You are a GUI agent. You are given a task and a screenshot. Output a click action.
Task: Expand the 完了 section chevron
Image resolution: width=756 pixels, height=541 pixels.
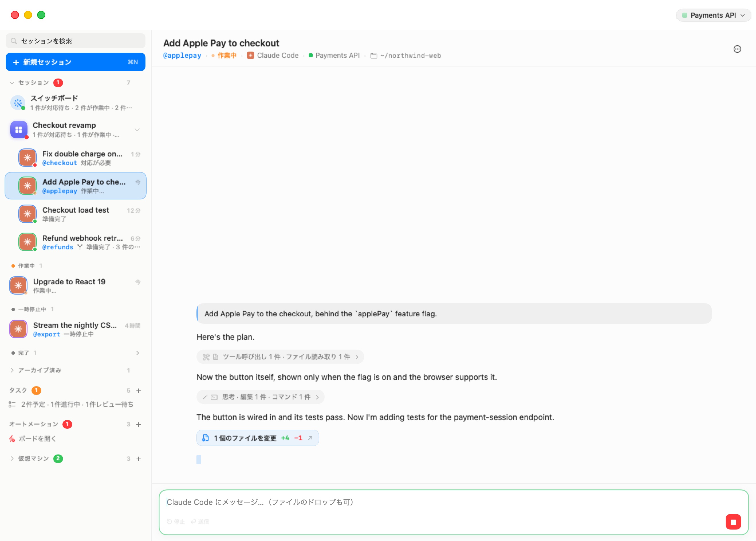[x=137, y=353]
